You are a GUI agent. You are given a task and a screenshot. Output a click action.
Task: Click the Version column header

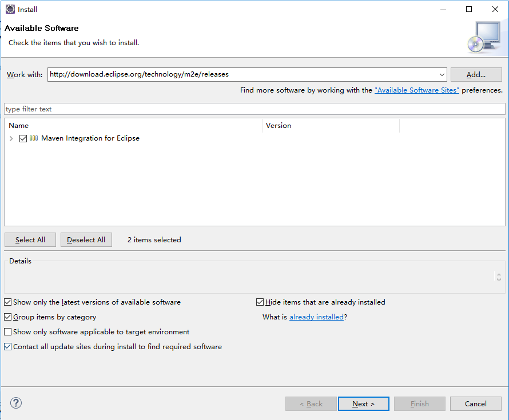click(331, 126)
